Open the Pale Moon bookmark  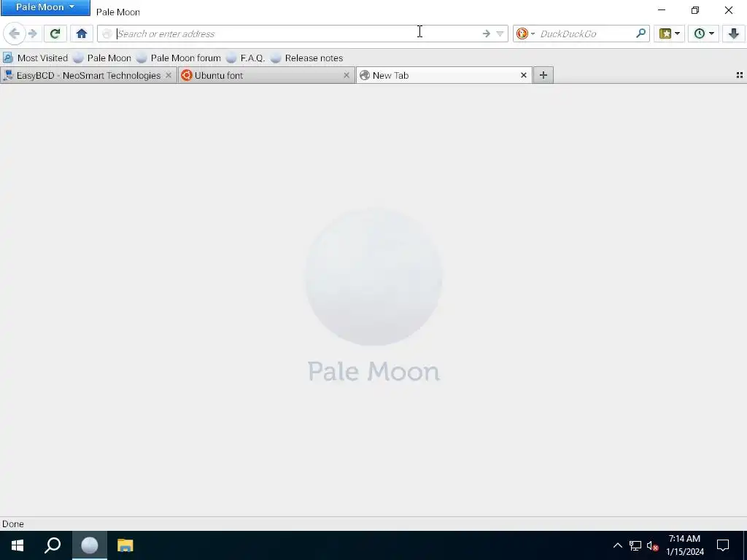pyautogui.click(x=102, y=58)
